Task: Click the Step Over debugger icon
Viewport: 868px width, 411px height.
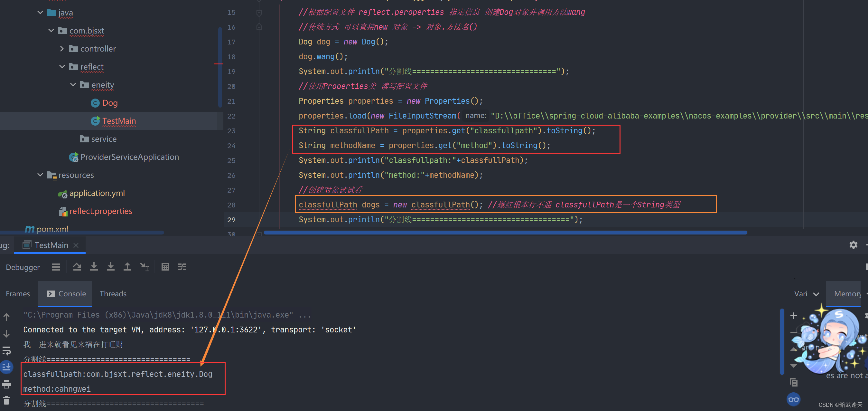Action: coord(77,267)
